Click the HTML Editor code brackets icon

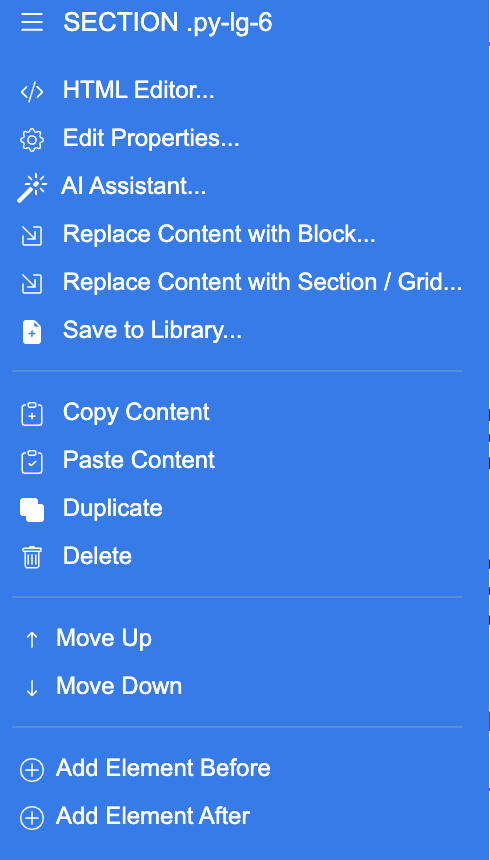(x=32, y=92)
